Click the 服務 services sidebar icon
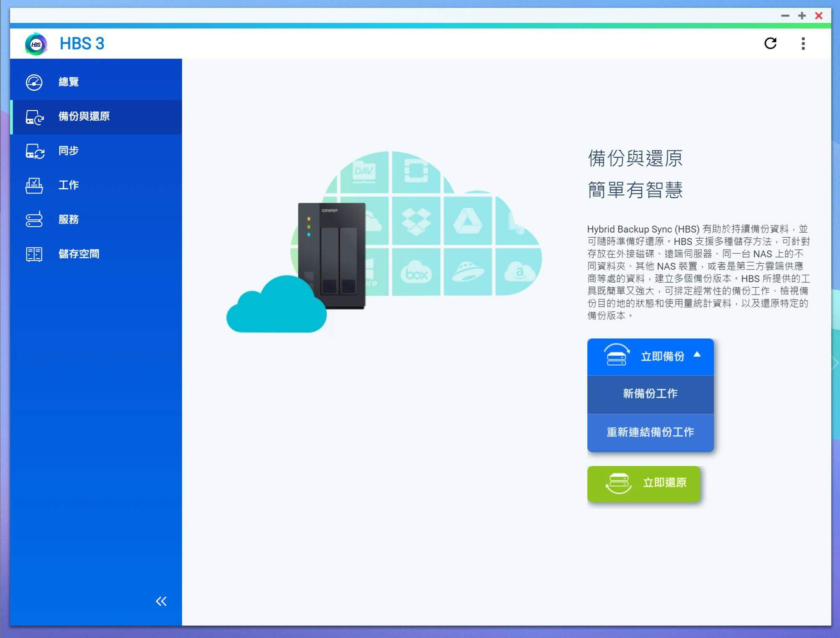This screenshot has height=638, width=840. pos(34,219)
